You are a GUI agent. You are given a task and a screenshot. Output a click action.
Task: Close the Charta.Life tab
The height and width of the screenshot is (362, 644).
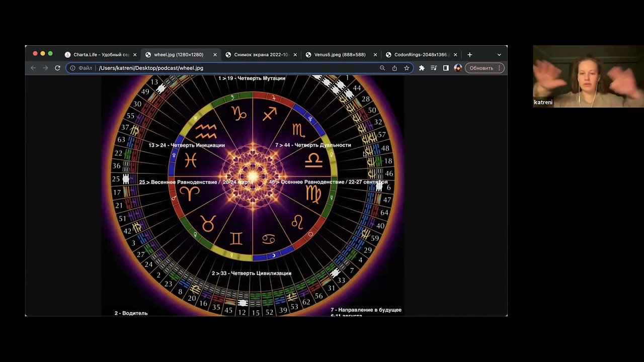pos(135,54)
